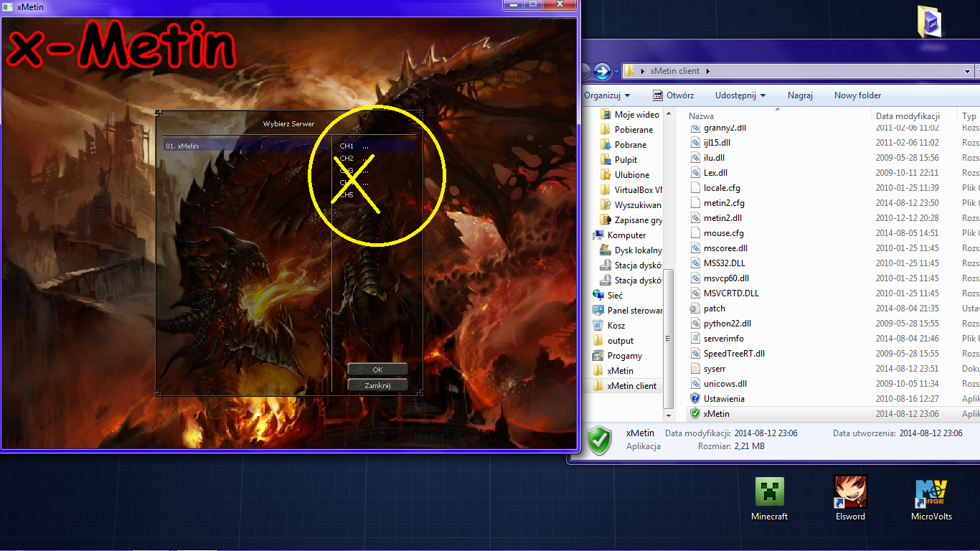Image resolution: width=980 pixels, height=551 pixels.
Task: Select server 01. xMetin in the list
Action: click(245, 146)
